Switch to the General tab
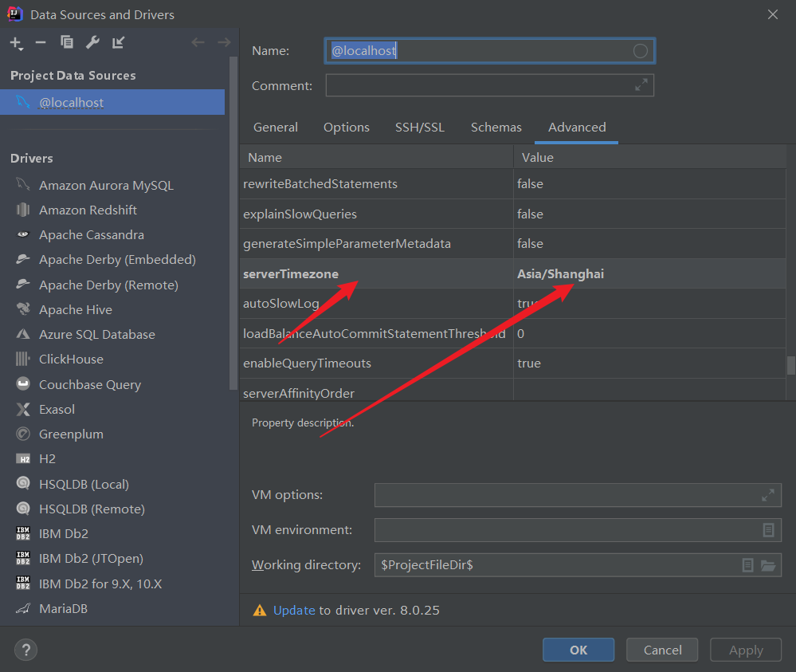 coord(276,127)
